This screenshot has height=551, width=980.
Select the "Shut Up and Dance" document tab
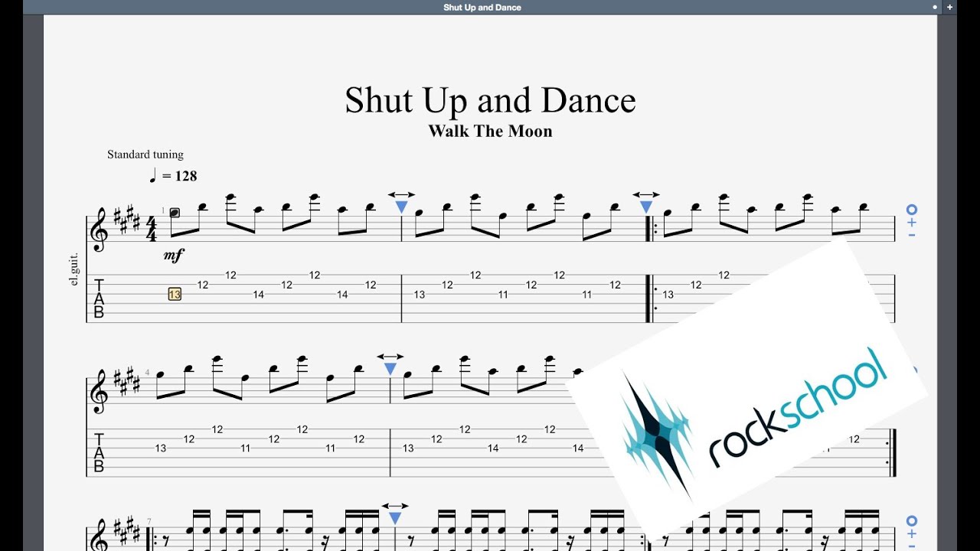(x=482, y=8)
